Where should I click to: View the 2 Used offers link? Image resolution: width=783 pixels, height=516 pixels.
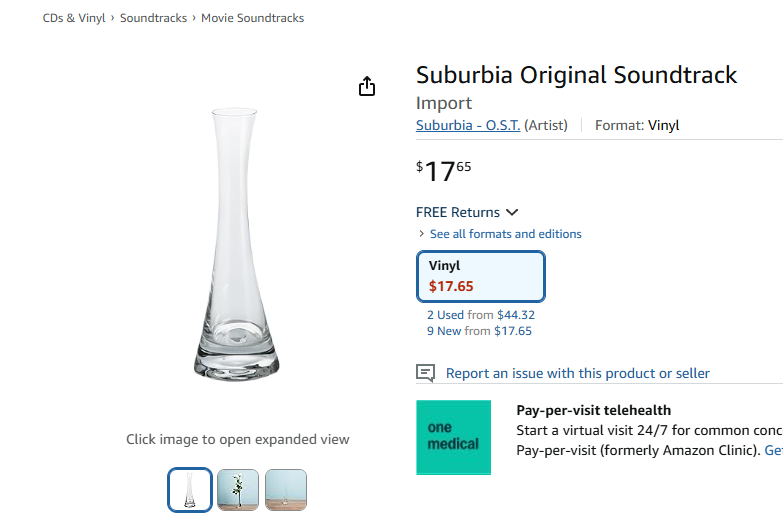(x=446, y=315)
